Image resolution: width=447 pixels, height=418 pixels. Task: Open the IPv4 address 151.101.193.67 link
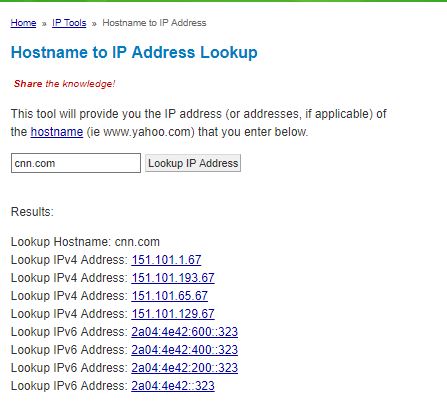(173, 278)
